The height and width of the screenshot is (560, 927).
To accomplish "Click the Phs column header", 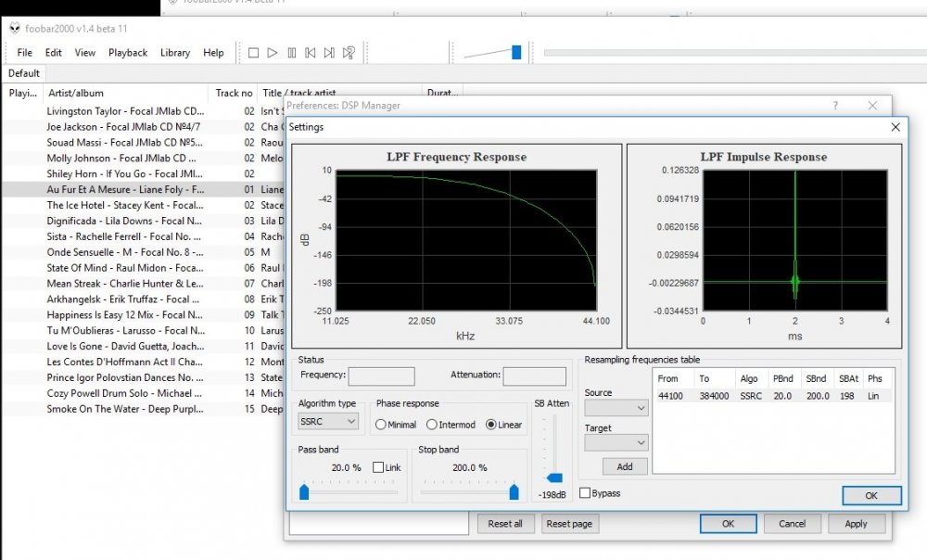I will [875, 378].
